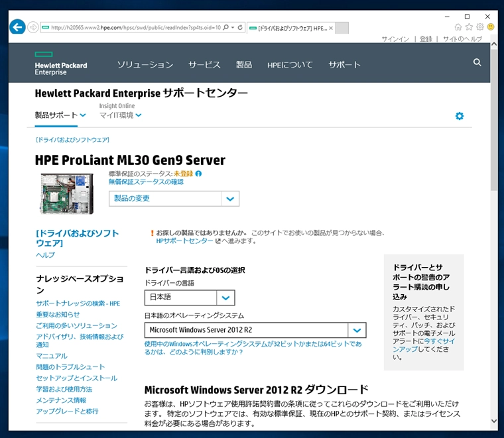Click the sidebar ドライバおよびソフトウェア heading link

78,238
